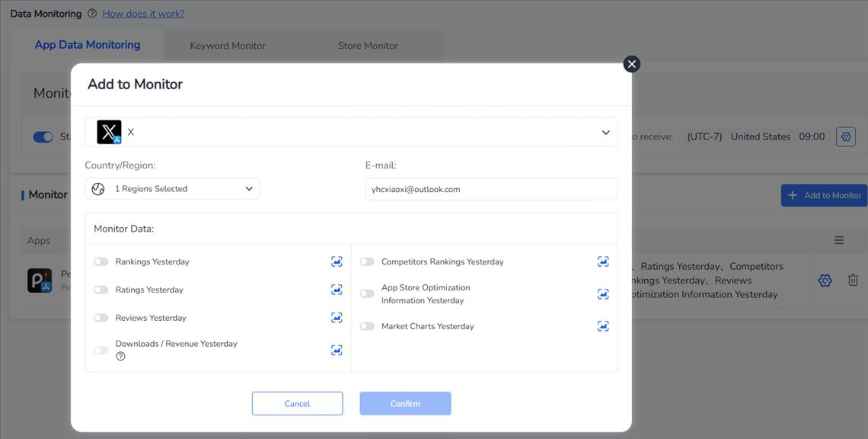Viewport: 868px width, 439px height.
Task: Toggle Reviews Yesterday switch
Action: pos(101,318)
